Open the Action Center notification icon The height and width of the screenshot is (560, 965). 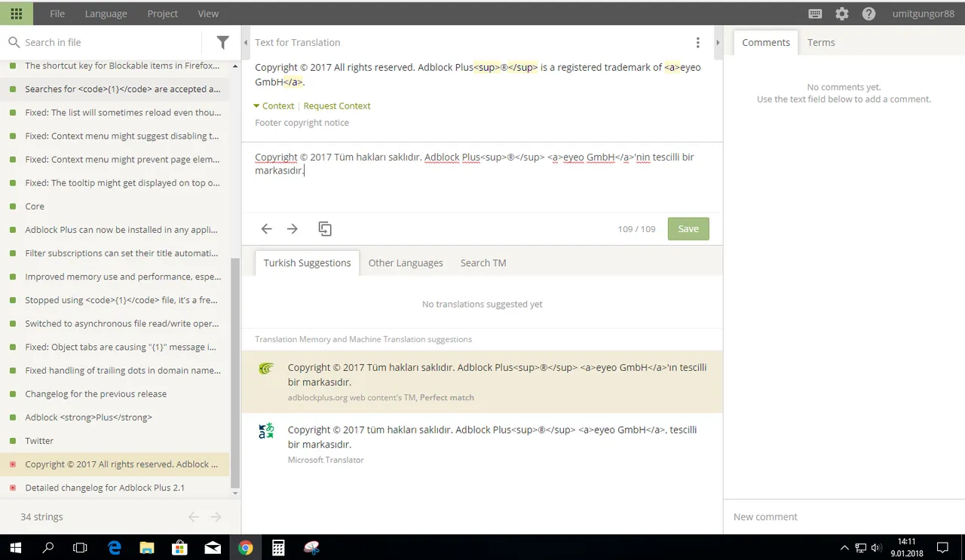tap(942, 547)
